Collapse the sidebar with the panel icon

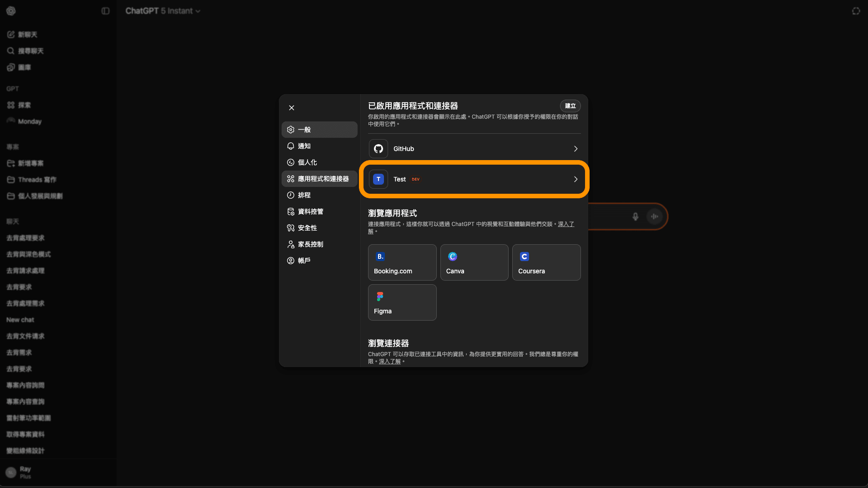(x=106, y=10)
